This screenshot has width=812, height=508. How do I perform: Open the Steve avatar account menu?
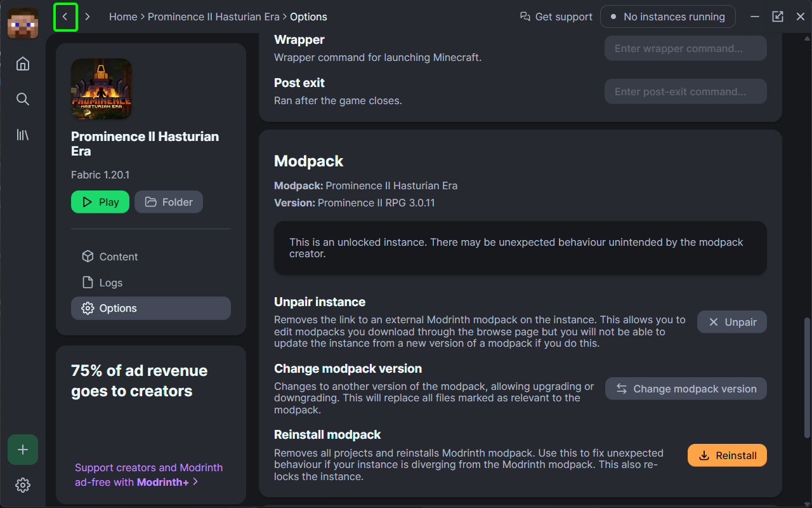tap(23, 23)
